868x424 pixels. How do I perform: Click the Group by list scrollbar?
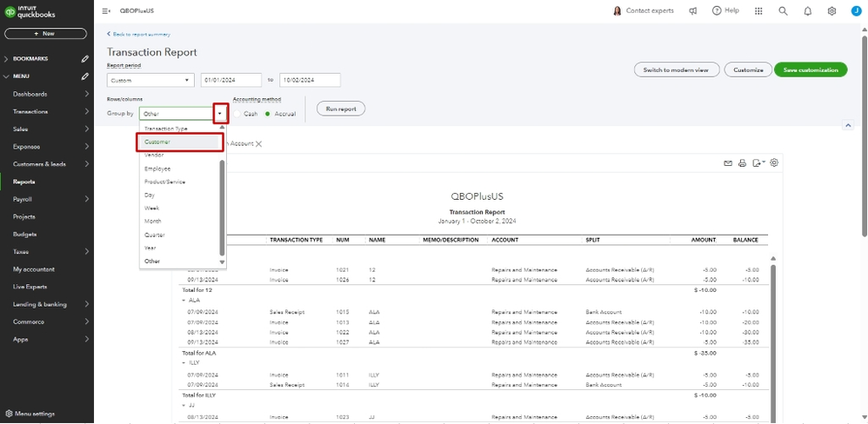pyautogui.click(x=223, y=208)
